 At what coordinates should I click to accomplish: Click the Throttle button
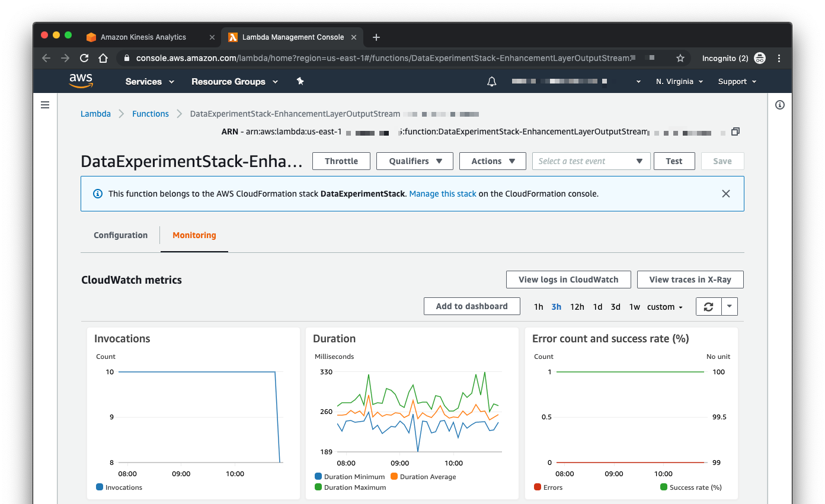341,161
